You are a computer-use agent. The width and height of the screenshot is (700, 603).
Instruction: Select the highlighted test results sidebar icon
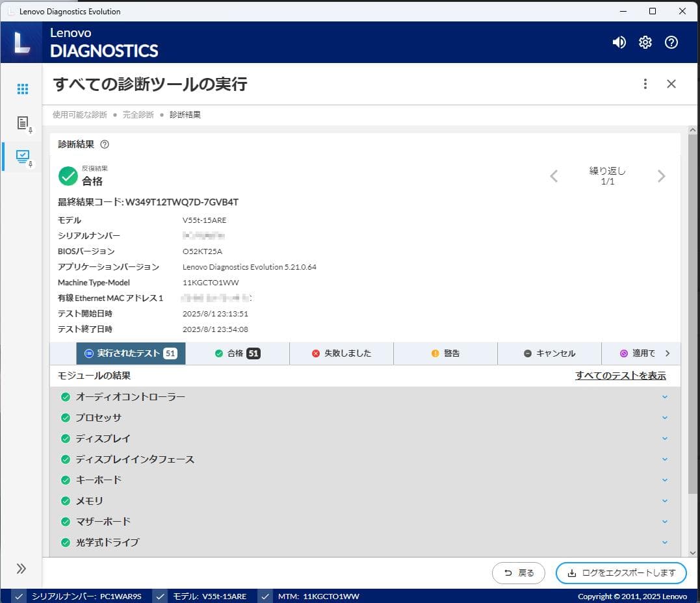click(21, 156)
